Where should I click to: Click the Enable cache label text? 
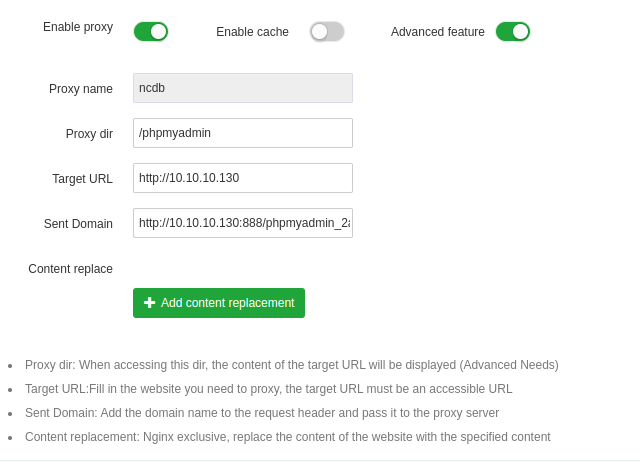coord(252,32)
